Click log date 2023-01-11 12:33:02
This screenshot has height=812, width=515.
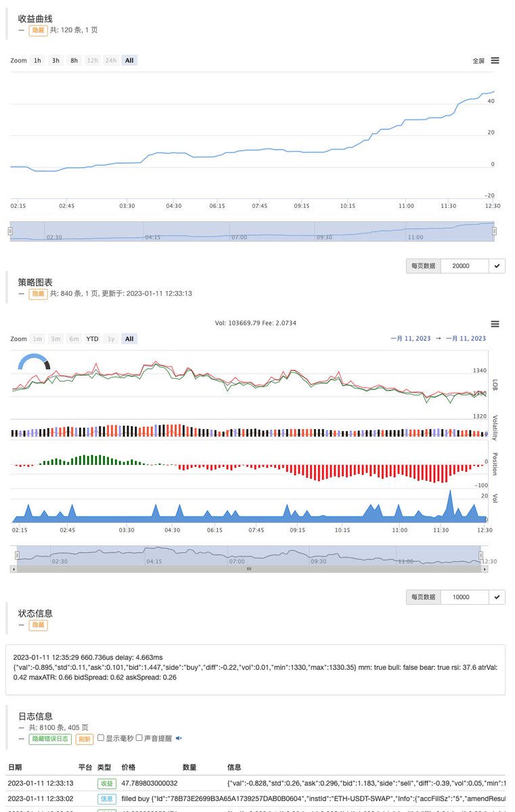pyautogui.click(x=41, y=798)
